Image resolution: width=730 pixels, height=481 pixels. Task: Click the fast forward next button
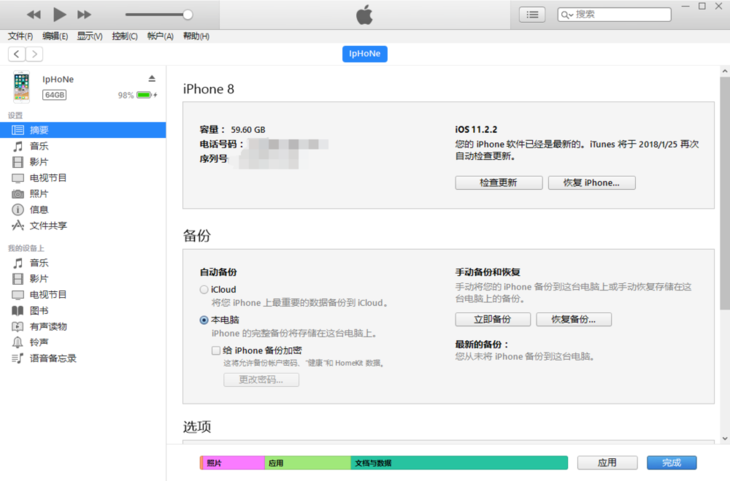pos(84,14)
